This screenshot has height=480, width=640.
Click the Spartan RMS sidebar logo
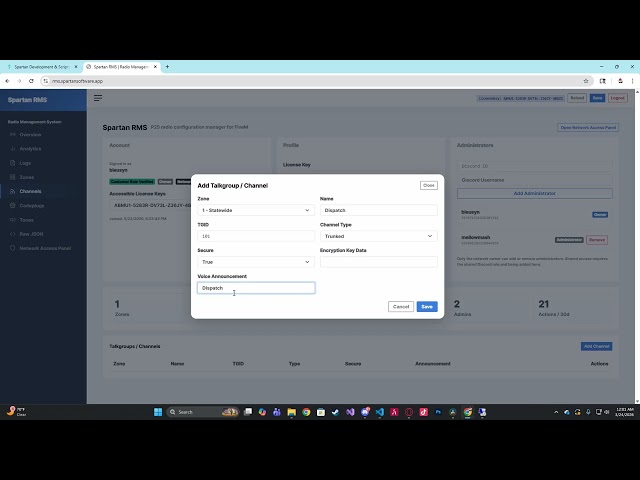pos(27,100)
